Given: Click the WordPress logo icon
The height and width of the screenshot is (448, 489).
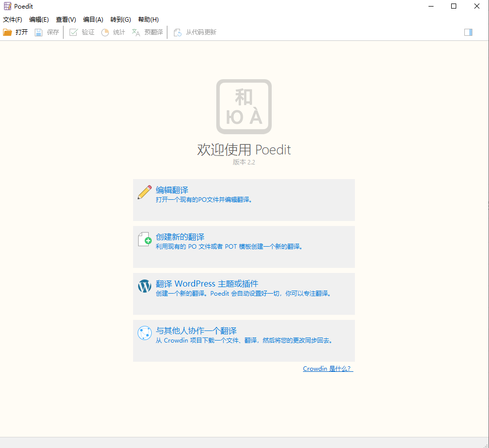Looking at the screenshot, I should pos(145,286).
